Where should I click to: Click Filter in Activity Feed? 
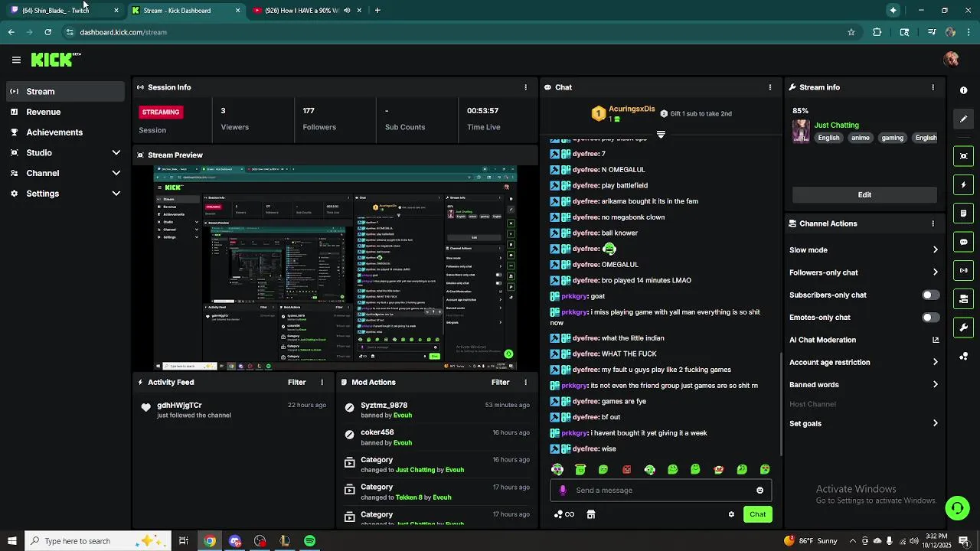296,382
